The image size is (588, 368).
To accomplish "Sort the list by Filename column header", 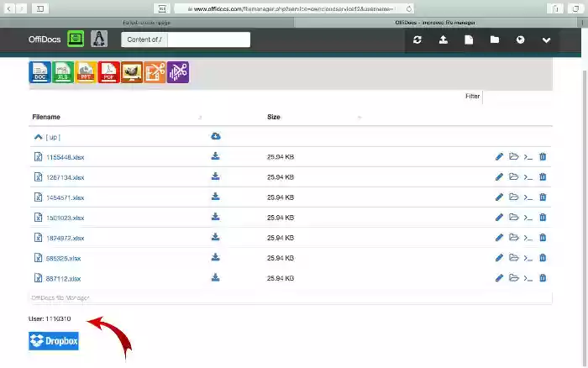I will click(46, 117).
